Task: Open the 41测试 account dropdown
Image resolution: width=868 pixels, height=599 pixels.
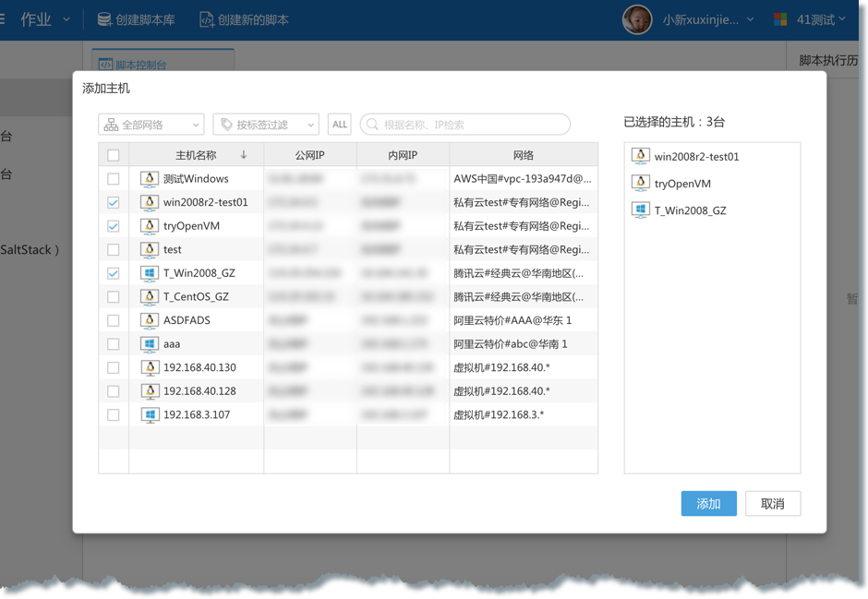Action: (x=810, y=19)
